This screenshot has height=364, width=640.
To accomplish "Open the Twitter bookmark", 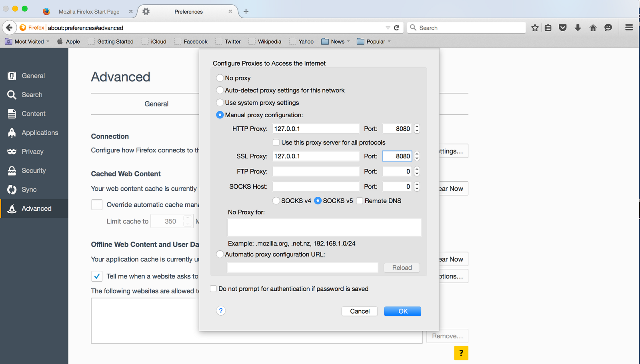I will pos(228,41).
